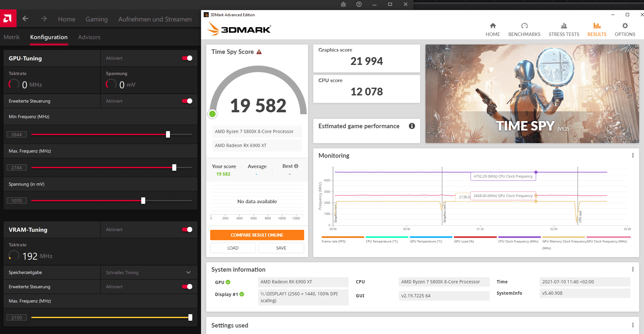
Task: Open Aufnehmen und Streamen in Radeon Software
Action: tap(155, 19)
